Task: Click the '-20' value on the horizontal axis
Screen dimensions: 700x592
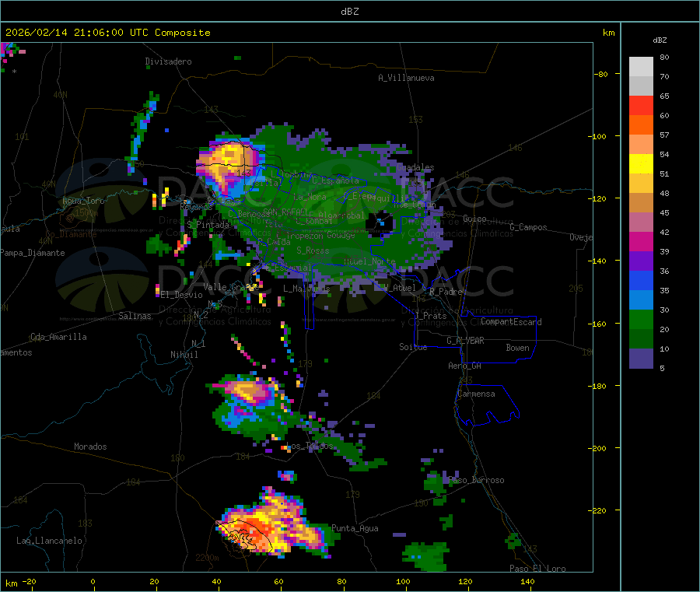Action: click(29, 581)
